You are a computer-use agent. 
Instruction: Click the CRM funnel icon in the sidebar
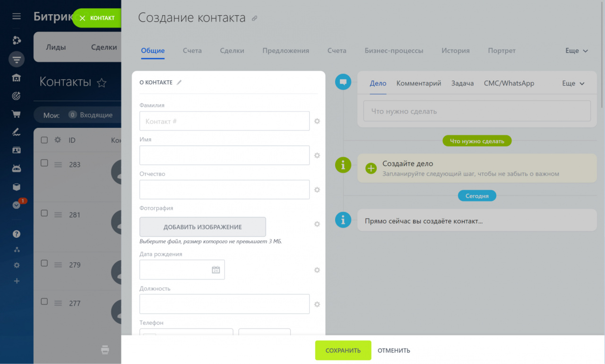17,59
